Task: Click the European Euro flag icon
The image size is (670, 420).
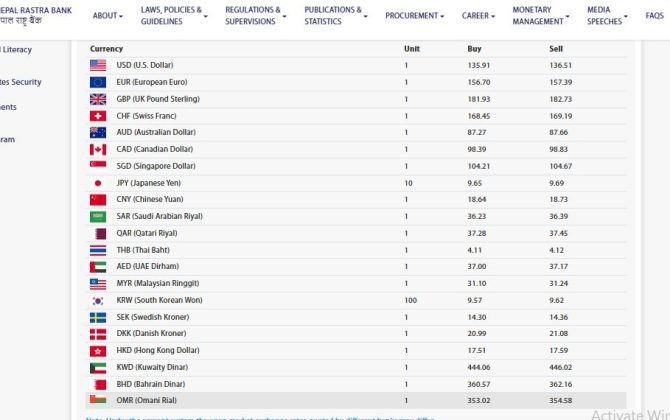Action: pyautogui.click(x=98, y=83)
